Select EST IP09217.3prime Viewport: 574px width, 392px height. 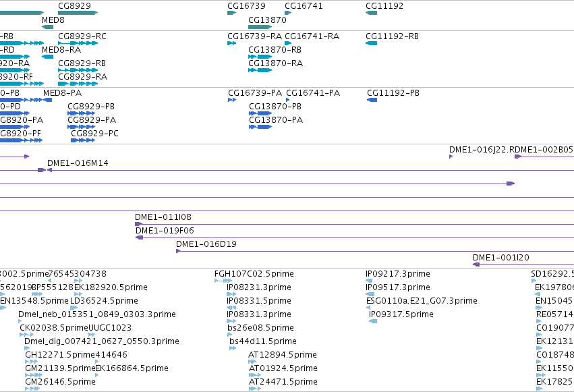coord(369,281)
